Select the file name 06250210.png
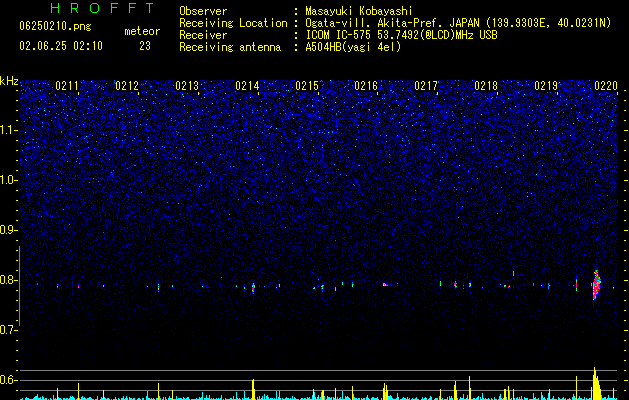Image resolution: width=629 pixels, height=400 pixels. tap(55, 27)
